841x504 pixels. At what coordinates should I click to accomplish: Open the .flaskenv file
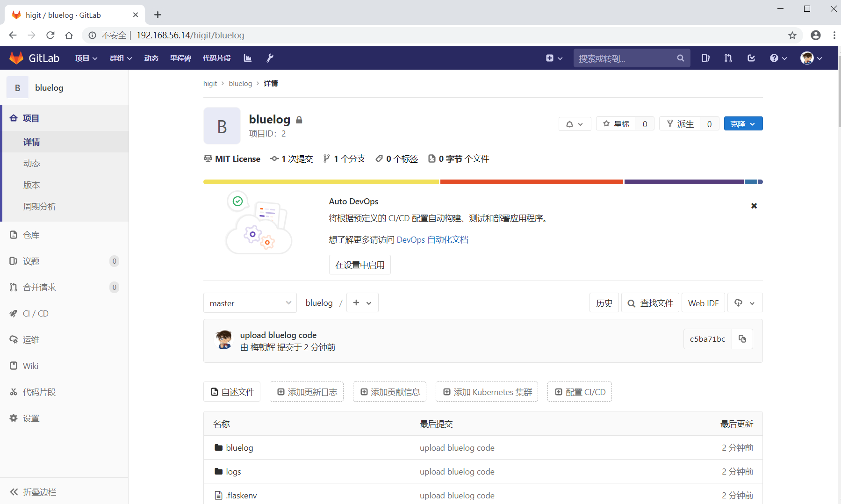(x=241, y=495)
